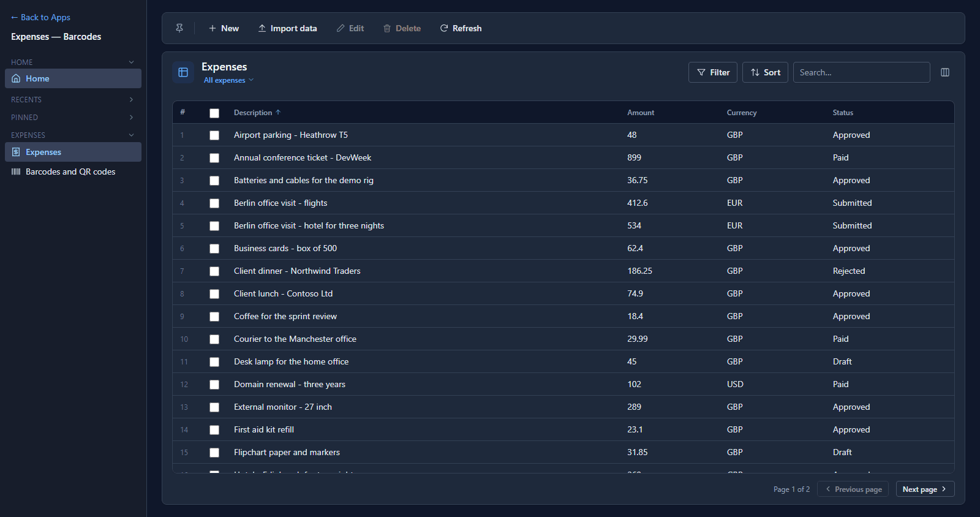The height and width of the screenshot is (517, 980).
Task: Check the Airport parking - Heathrow T5 row
Action: click(214, 135)
